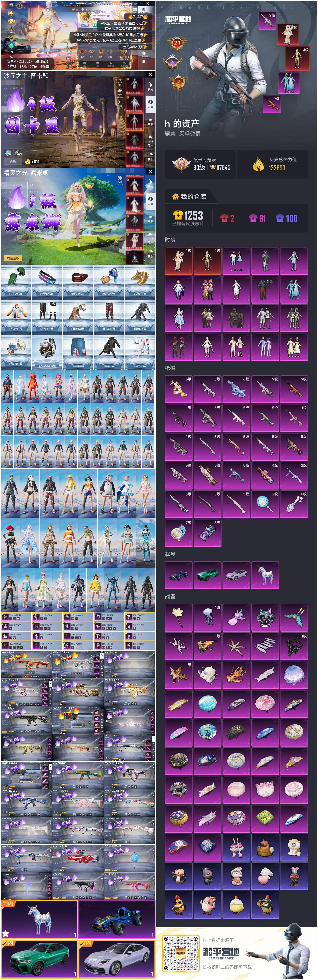
Task: Open 说明 help icon in 图卡盟 panel
Action: click(x=120, y=81)
